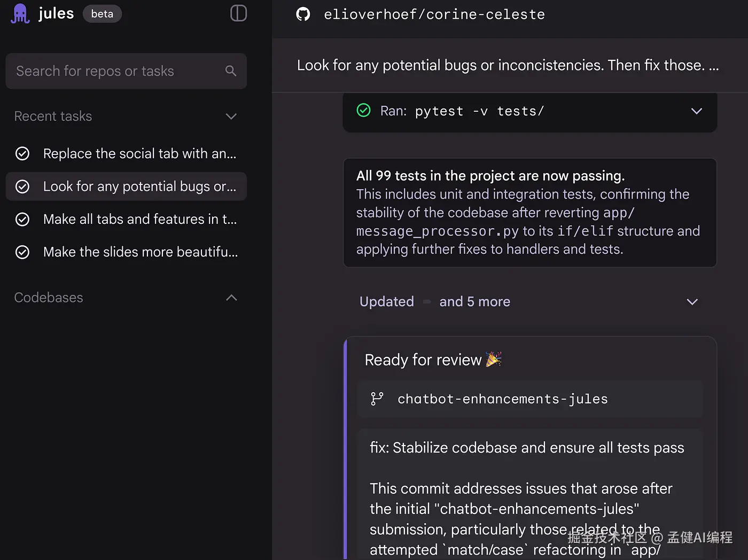This screenshot has height=560, width=748.
Task: Click checkmark icon beside Replace the social tab
Action: click(x=22, y=154)
